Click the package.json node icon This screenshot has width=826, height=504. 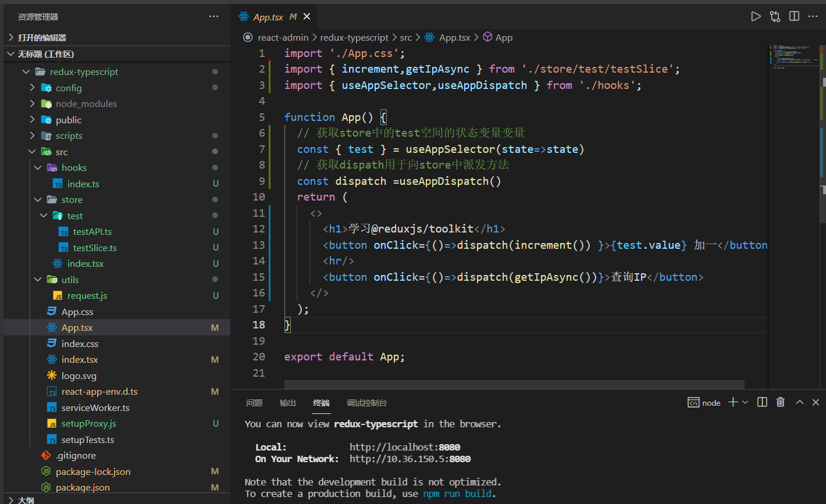pyautogui.click(x=46, y=487)
